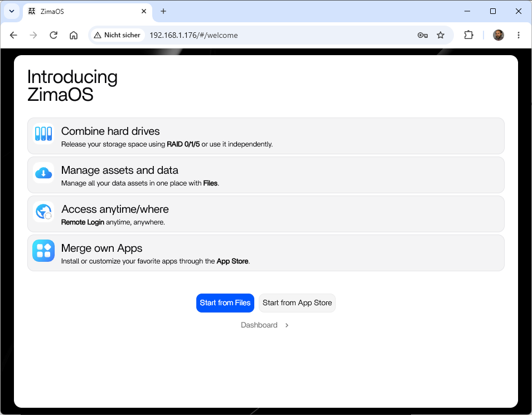Click the bold Remote Login text
The height and width of the screenshot is (415, 532).
83,222
